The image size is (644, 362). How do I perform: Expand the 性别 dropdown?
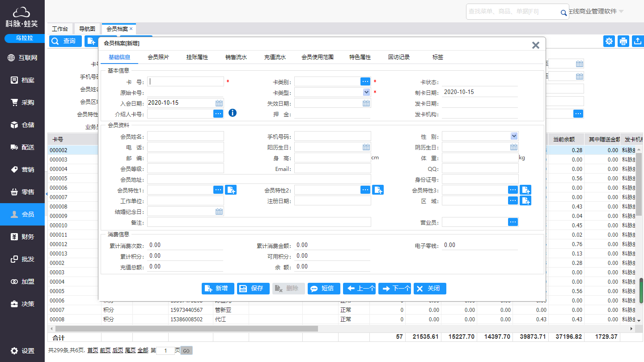click(x=514, y=136)
